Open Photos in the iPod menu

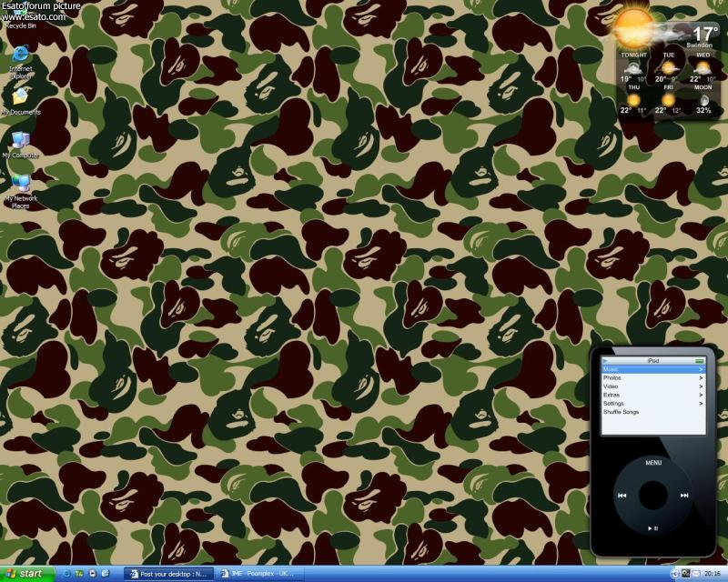click(612, 377)
